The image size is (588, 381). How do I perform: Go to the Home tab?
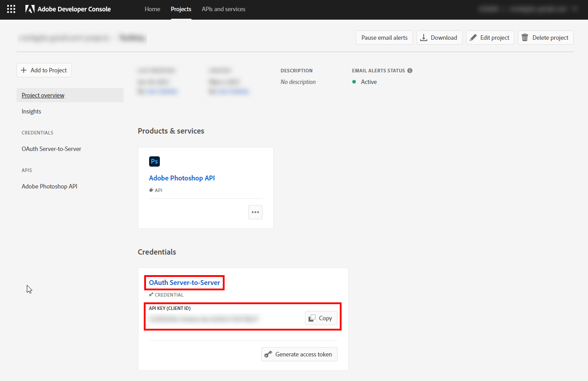click(x=152, y=9)
